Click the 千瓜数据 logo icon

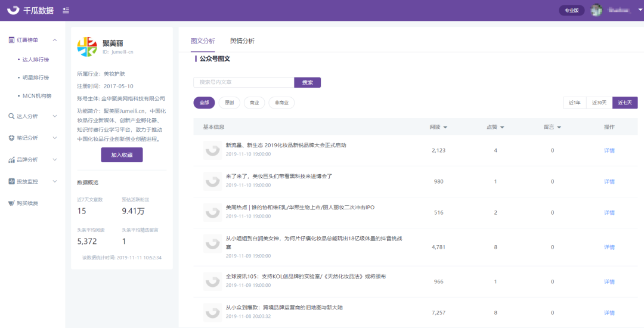(13, 10)
